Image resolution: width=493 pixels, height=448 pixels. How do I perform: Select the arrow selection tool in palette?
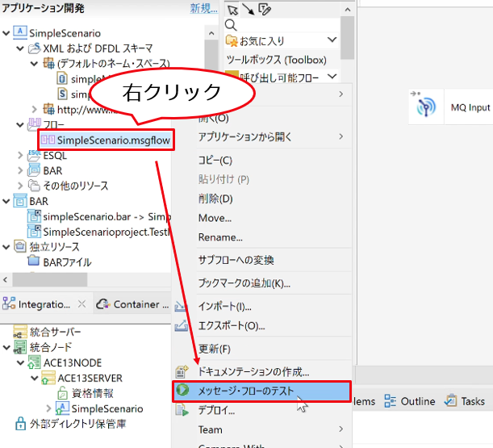[232, 10]
